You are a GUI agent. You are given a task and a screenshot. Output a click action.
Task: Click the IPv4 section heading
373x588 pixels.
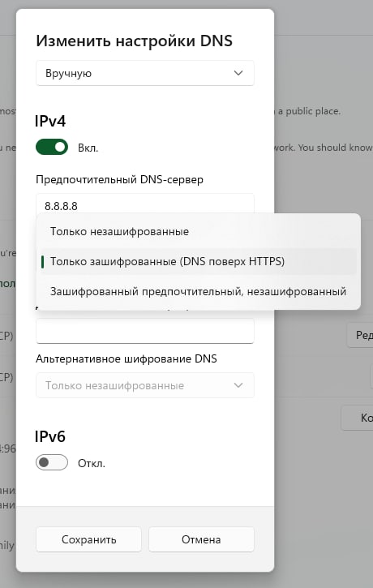point(50,121)
